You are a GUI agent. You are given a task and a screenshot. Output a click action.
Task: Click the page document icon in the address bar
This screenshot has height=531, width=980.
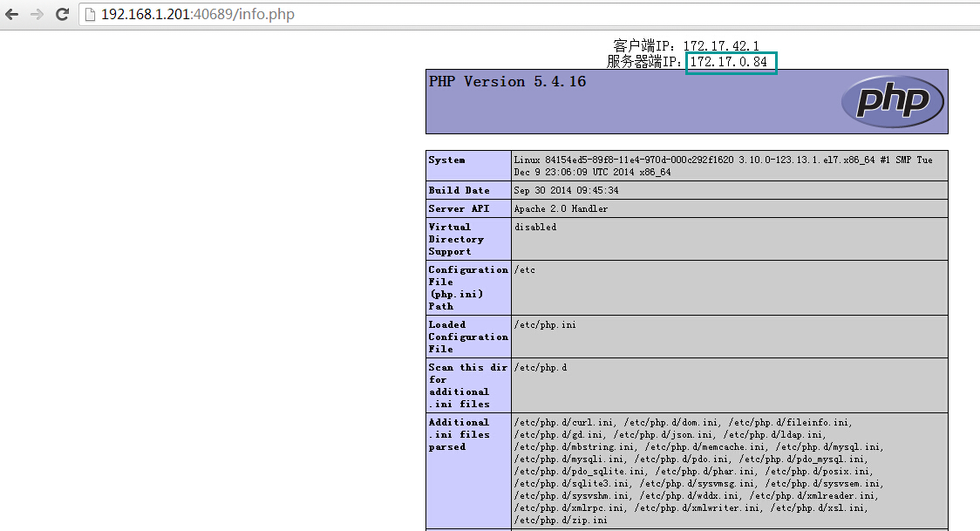[90, 14]
